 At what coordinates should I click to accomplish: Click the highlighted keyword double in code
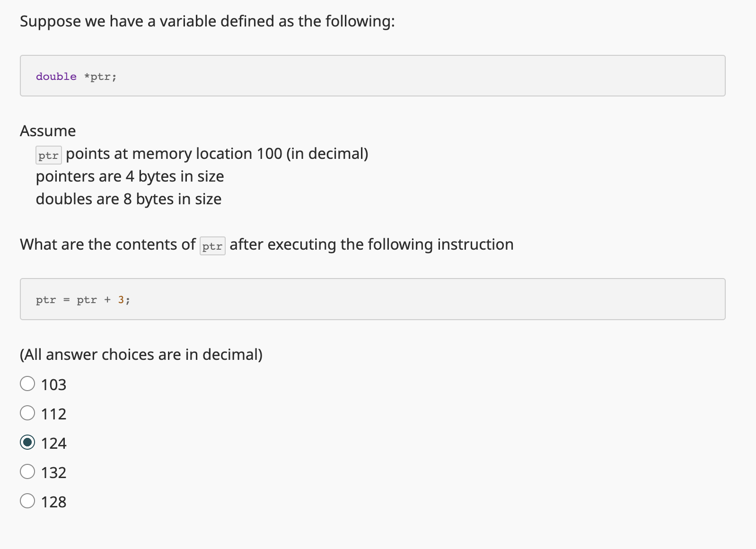(56, 76)
